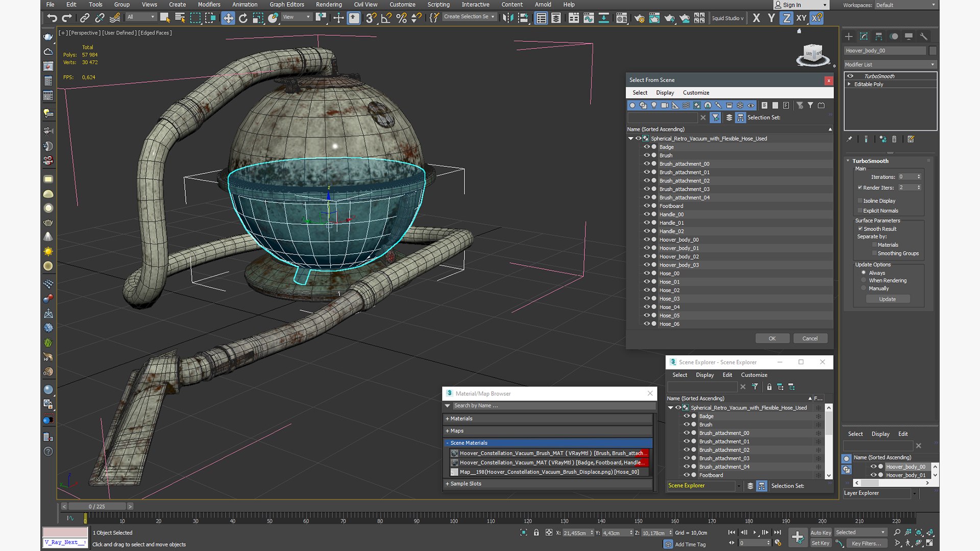
Task: Hide the Badge object via eye icon
Action: click(x=646, y=147)
